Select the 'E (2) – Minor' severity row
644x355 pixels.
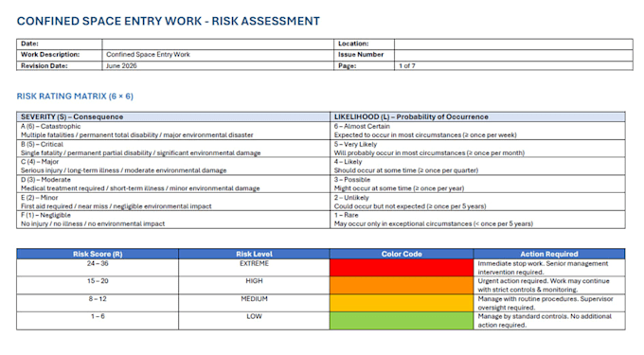pyautogui.click(x=173, y=202)
